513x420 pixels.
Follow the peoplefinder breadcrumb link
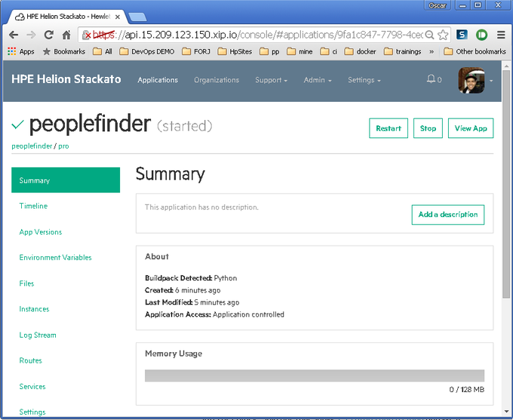pyautogui.click(x=32, y=146)
